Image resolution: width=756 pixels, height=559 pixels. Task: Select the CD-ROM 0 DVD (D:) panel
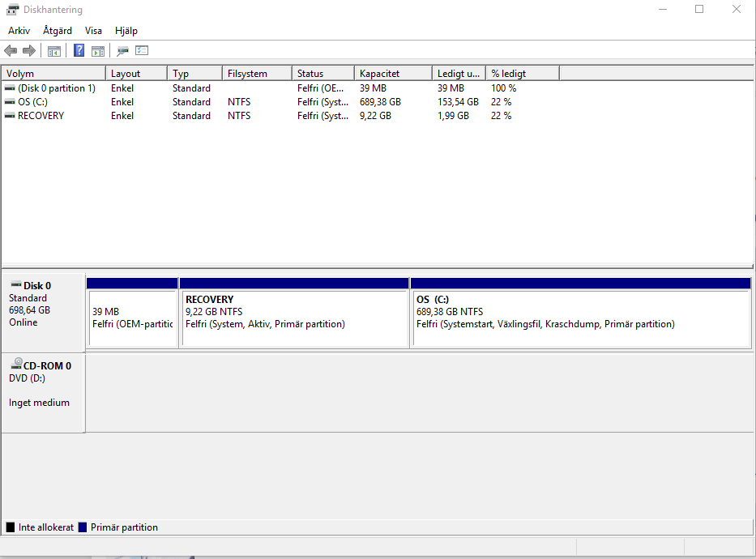tap(44, 393)
